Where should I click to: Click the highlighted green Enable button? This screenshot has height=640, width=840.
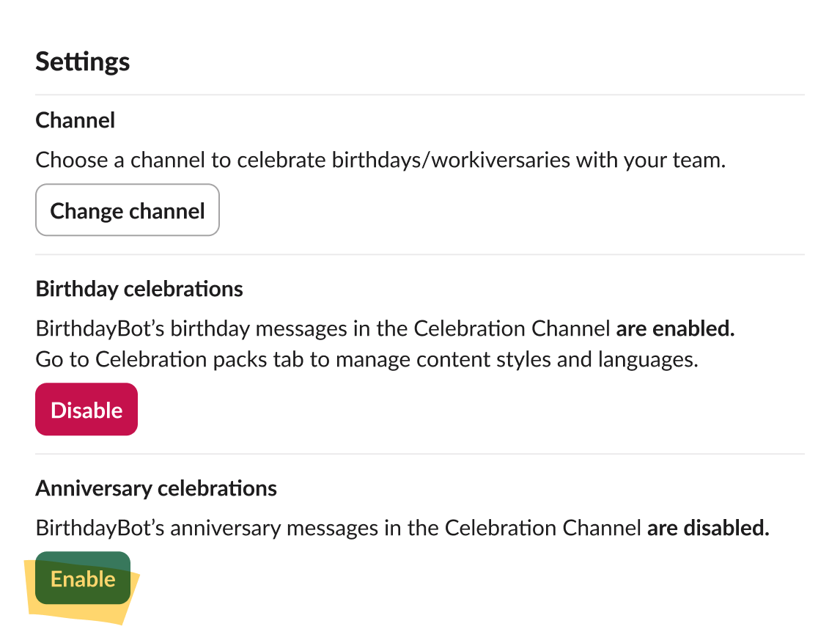click(x=82, y=579)
